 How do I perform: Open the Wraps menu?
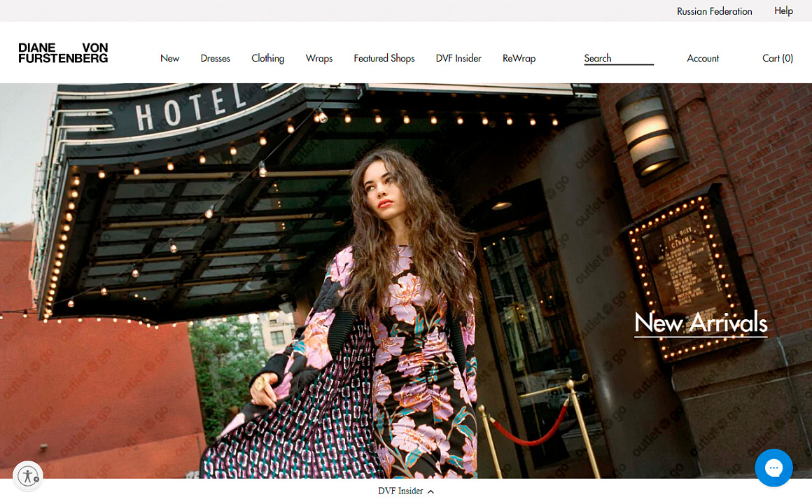coord(318,58)
